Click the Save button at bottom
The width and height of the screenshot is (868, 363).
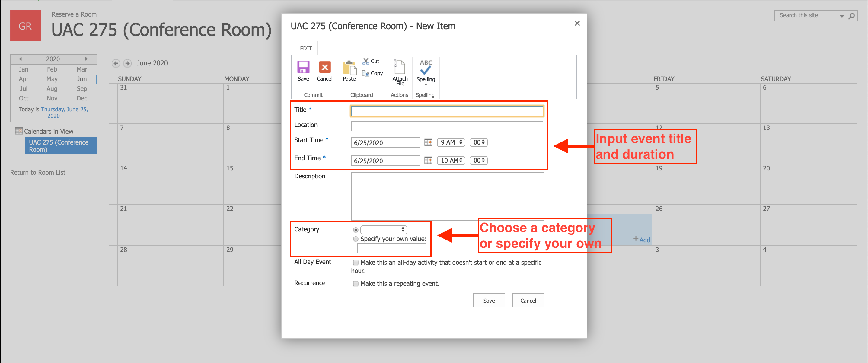pos(489,301)
